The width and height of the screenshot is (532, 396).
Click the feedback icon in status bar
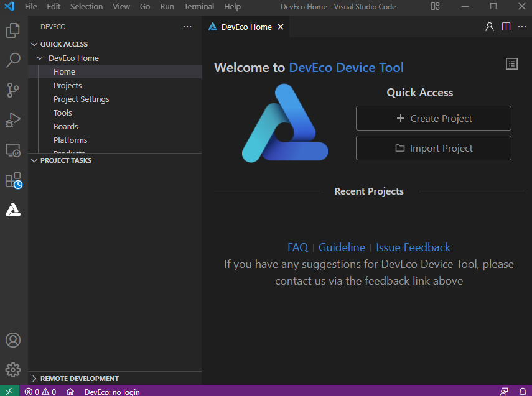(x=504, y=392)
